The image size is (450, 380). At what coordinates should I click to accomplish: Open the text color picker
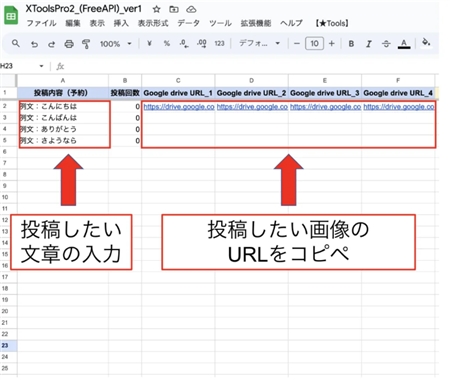click(404, 44)
